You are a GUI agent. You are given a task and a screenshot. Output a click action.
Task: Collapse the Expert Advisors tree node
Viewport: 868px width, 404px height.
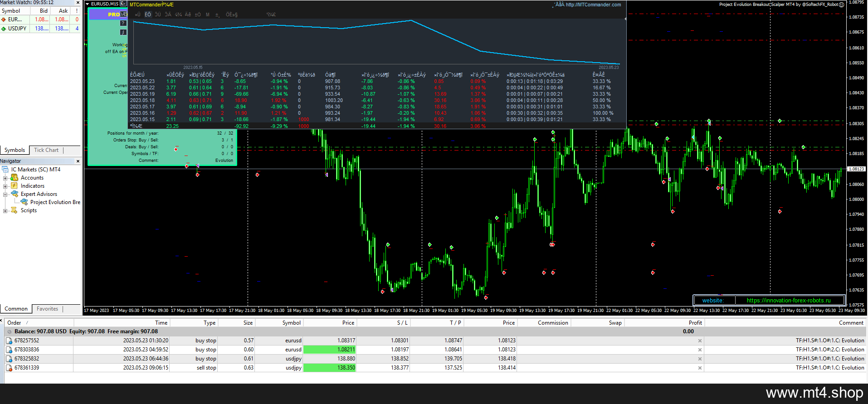(x=5, y=194)
